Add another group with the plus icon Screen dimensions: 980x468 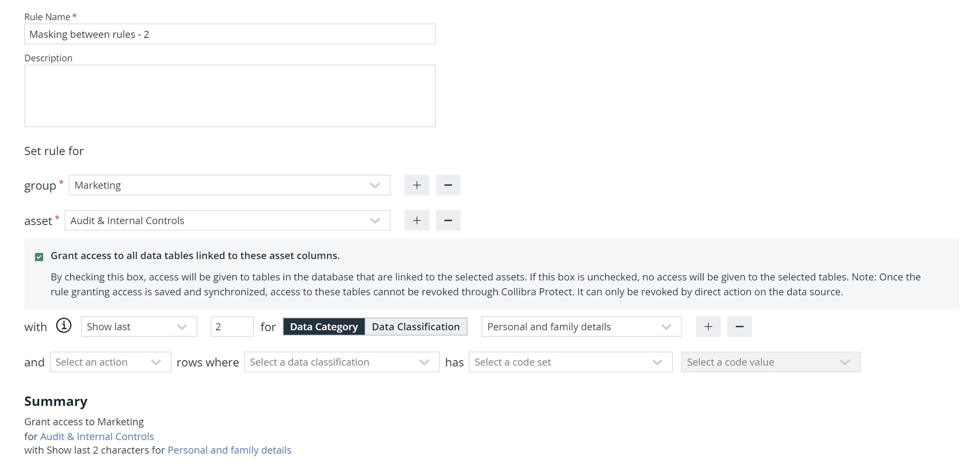click(417, 185)
